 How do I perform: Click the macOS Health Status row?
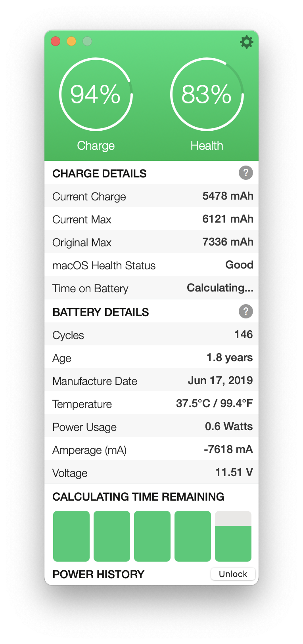tap(151, 265)
